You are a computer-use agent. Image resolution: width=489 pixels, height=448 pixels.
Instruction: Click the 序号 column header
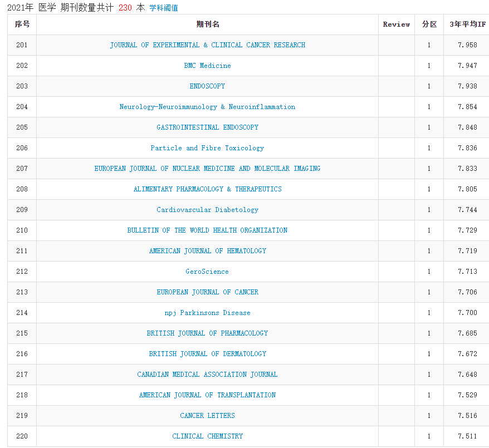click(x=22, y=24)
